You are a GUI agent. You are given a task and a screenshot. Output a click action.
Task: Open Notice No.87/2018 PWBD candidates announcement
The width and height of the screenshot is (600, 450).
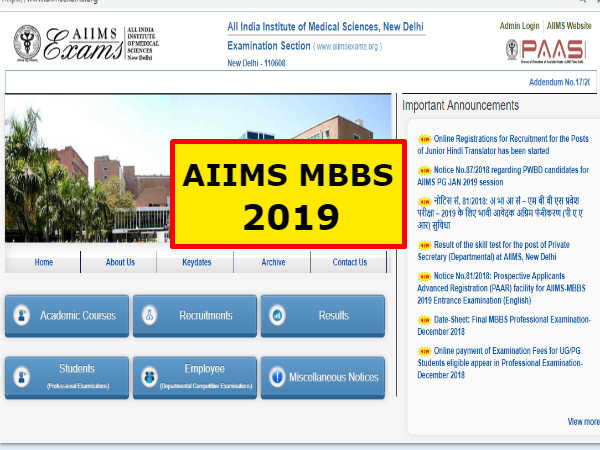tap(503, 176)
